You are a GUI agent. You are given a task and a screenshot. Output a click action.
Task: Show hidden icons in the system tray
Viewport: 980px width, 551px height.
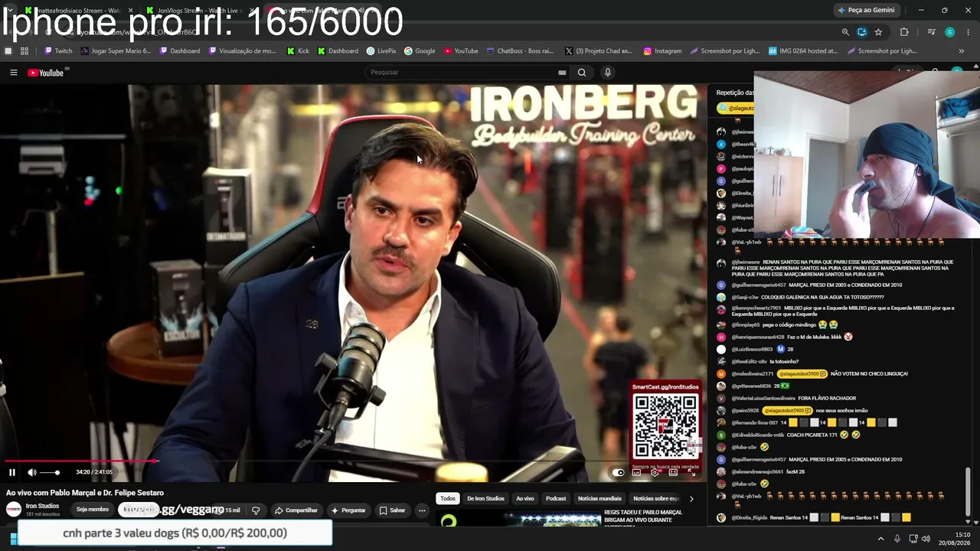(880, 539)
